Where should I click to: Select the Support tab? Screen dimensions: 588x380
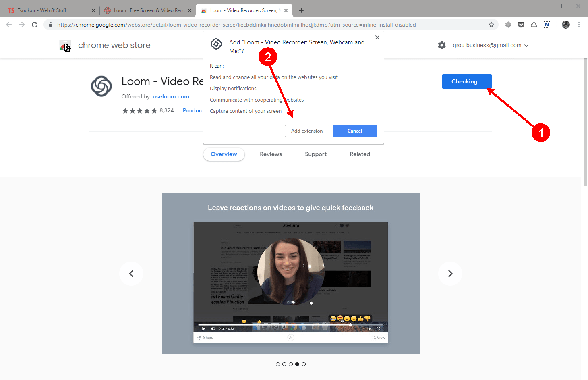(316, 154)
